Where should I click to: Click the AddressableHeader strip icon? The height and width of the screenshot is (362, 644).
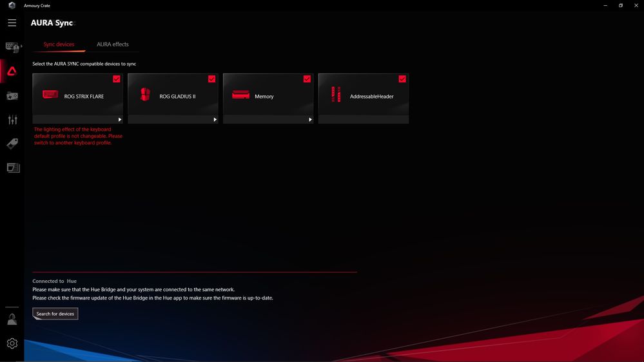pos(336,95)
